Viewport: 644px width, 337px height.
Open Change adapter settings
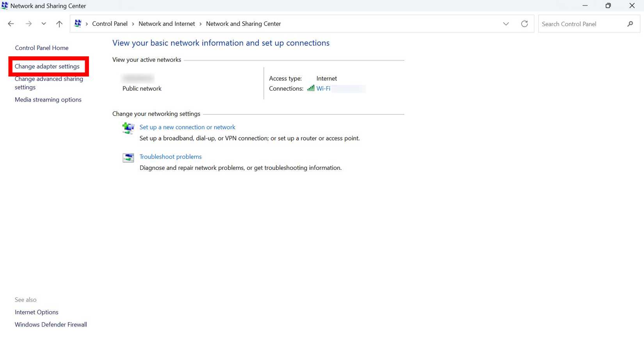click(47, 66)
